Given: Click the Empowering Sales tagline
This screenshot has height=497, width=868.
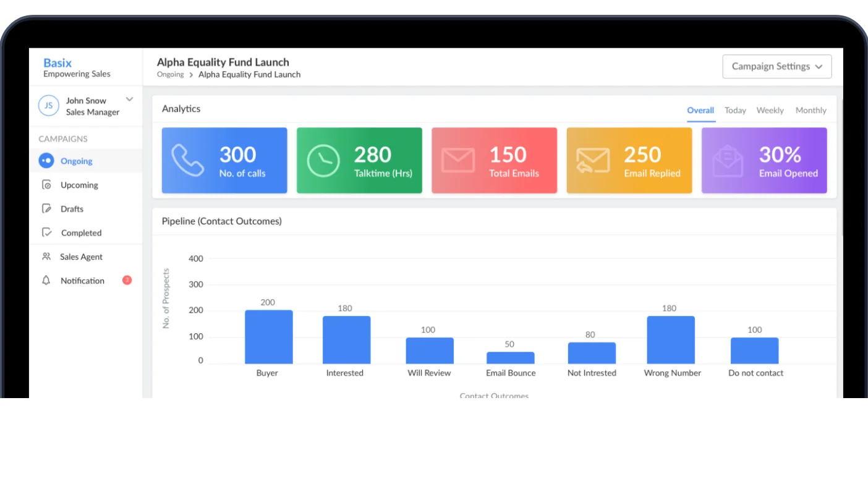Looking at the screenshot, I should 77,74.
